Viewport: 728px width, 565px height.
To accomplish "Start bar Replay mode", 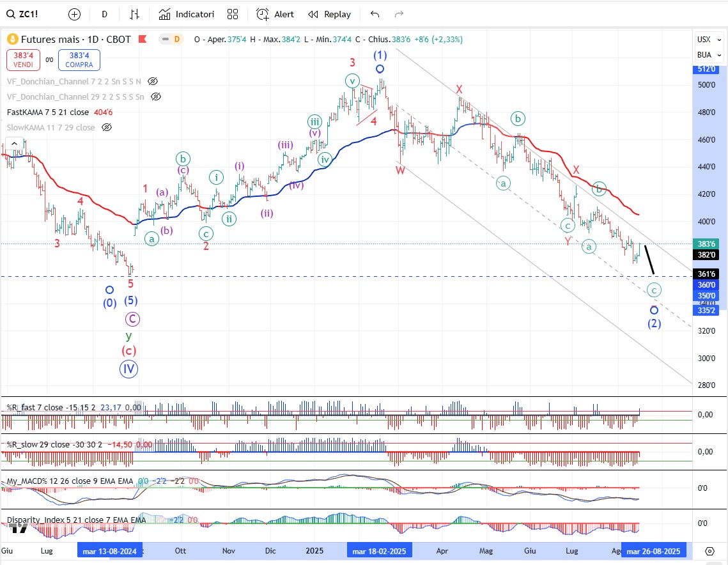I will 329,14.
